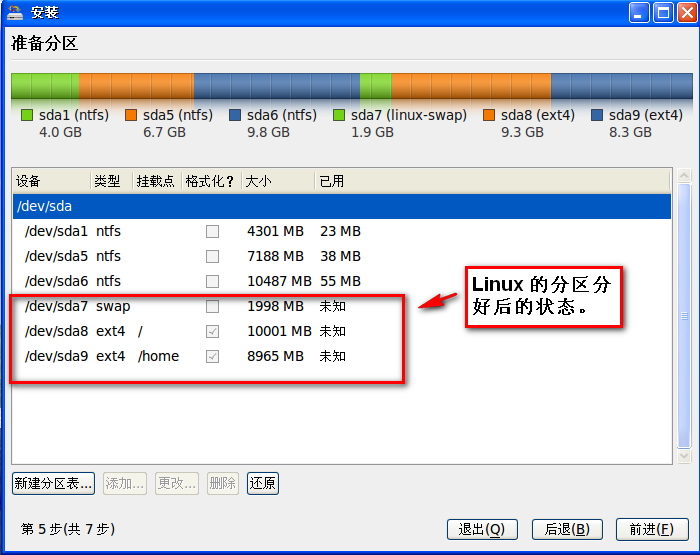Screen dimensions: 700x555
Task: Go back with 后退(B) button
Action: (567, 530)
